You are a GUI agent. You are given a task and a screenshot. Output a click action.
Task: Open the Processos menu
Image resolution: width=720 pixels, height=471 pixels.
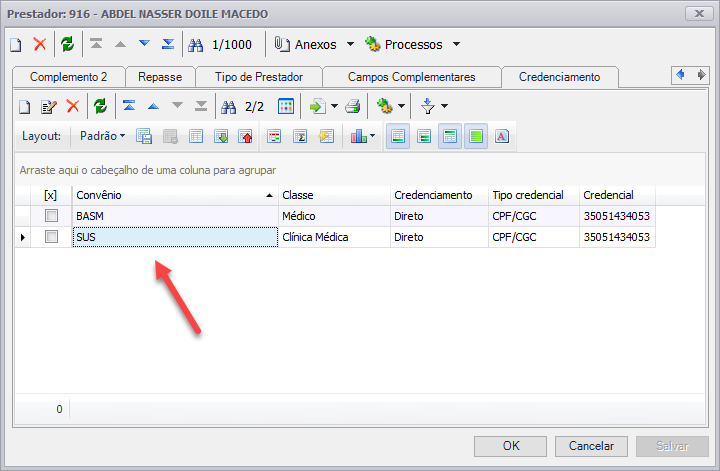tap(412, 45)
